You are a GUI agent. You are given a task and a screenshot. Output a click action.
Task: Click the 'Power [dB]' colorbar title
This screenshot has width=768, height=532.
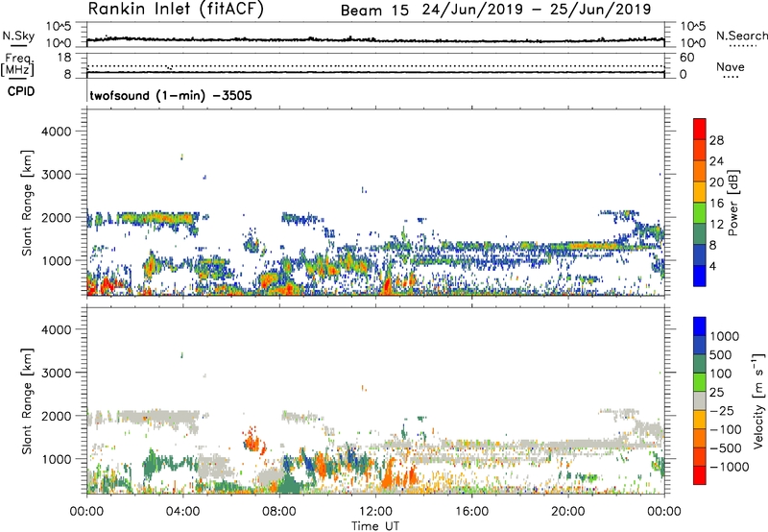coord(732,203)
